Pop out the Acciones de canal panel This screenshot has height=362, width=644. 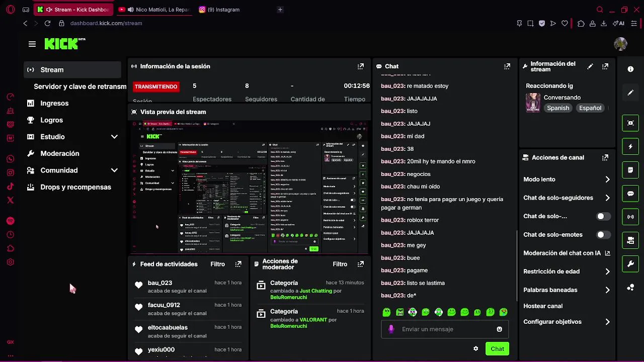click(605, 157)
